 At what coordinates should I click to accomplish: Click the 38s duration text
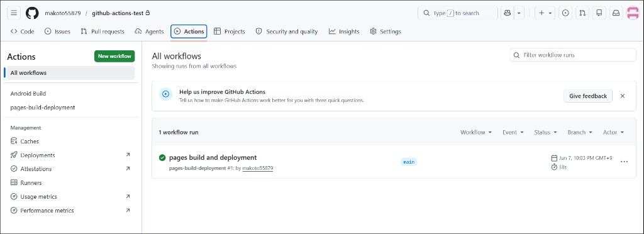coord(563,167)
